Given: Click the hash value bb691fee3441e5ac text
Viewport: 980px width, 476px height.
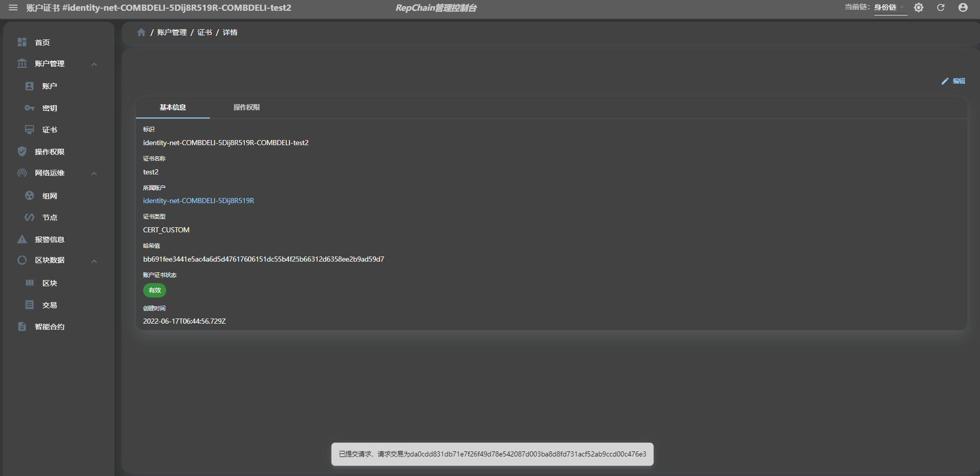Looking at the screenshot, I should [264, 259].
